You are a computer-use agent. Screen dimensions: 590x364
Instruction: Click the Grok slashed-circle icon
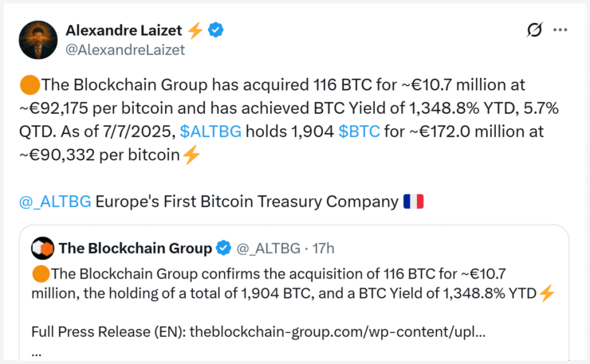pos(534,29)
